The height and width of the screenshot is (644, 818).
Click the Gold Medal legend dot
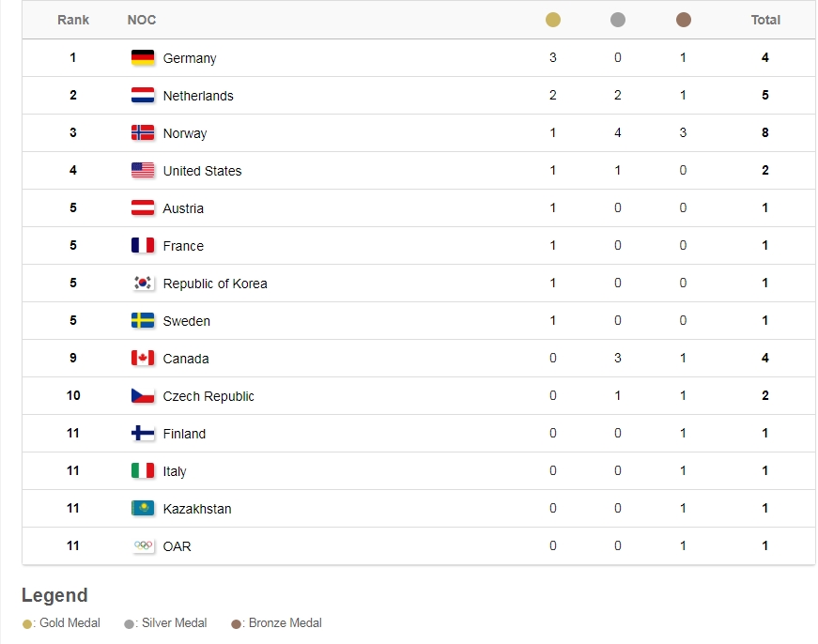coord(27,623)
